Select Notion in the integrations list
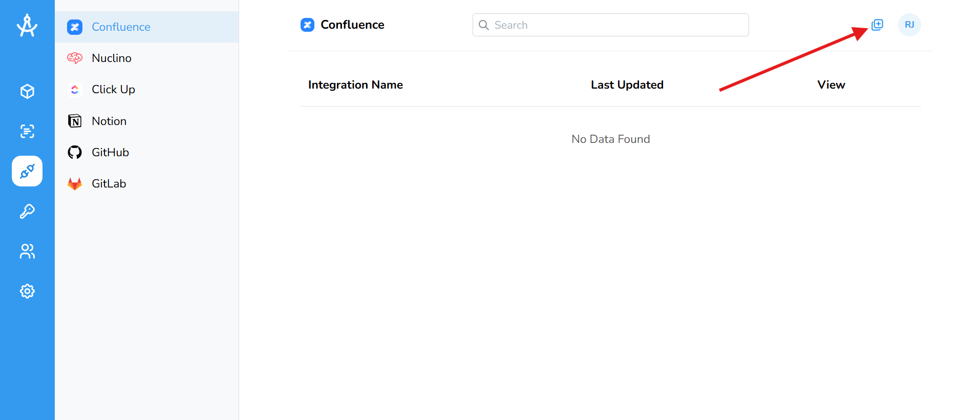Image resolution: width=980 pixels, height=420 pixels. click(146, 121)
